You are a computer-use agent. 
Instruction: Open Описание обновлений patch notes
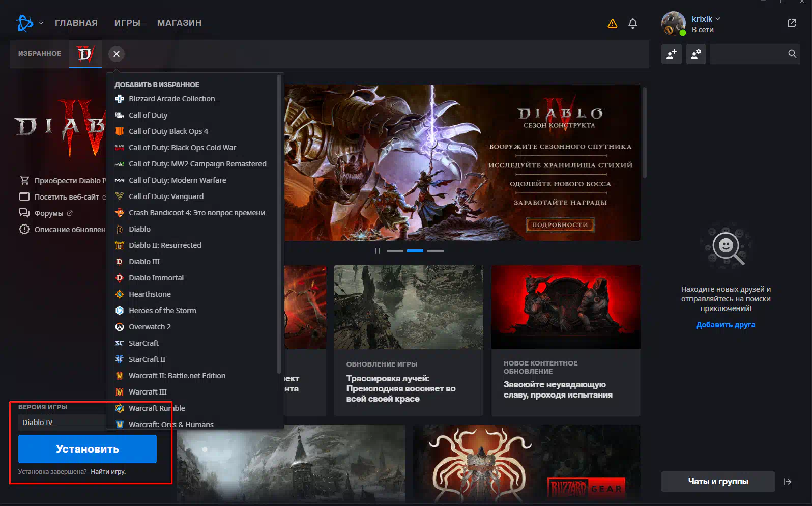[63, 229]
